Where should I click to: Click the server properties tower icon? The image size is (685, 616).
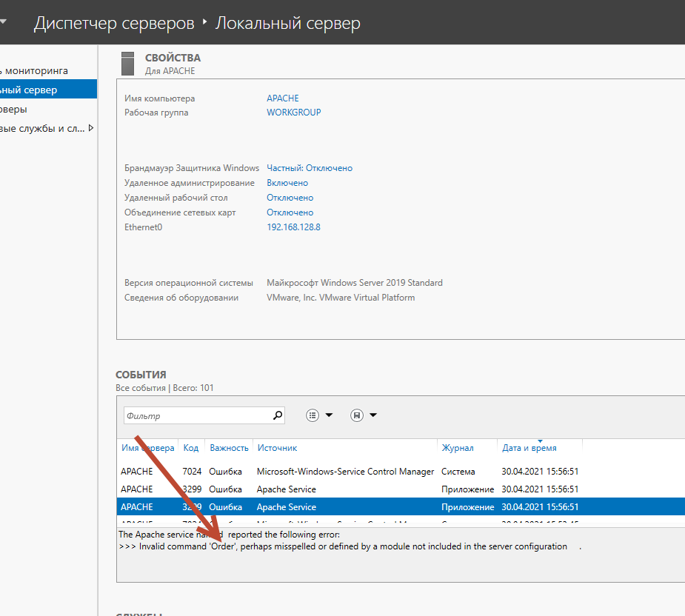pyautogui.click(x=127, y=64)
